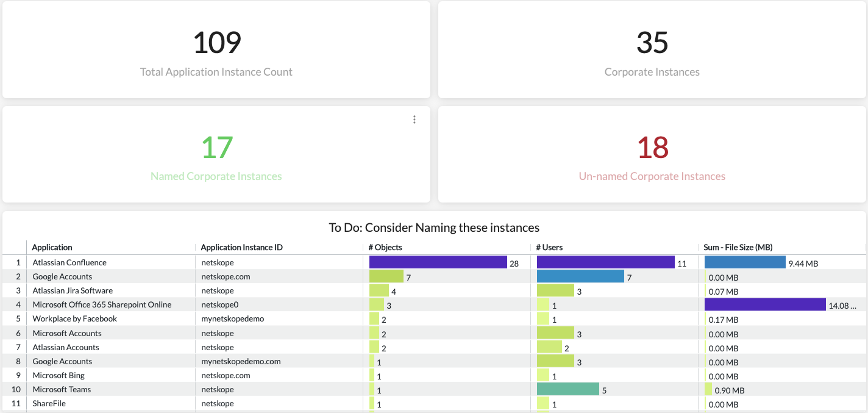
Task: Select the Workplace by Facebook cell
Action: [x=74, y=318]
